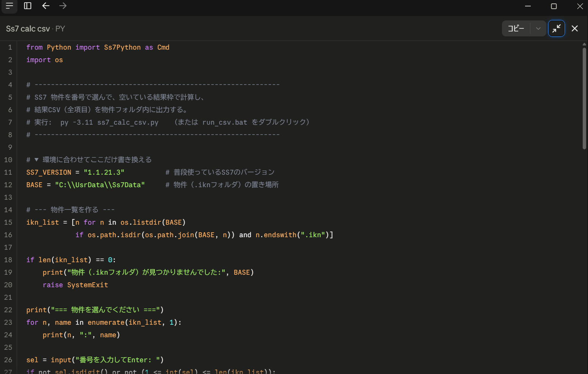Click 'os.listdir(BASE)' in the code
The width and height of the screenshot is (588, 374).
[x=153, y=222]
